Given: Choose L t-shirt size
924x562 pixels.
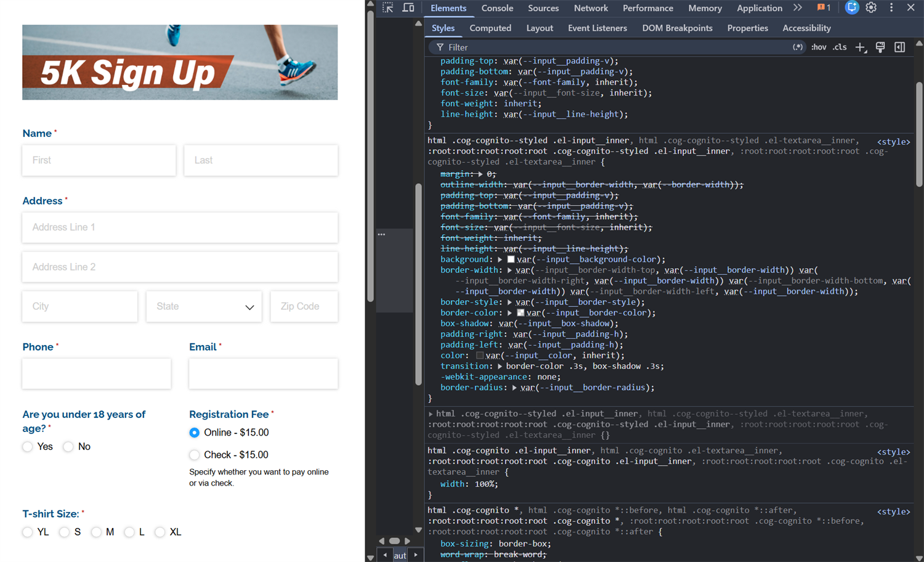Looking at the screenshot, I should tap(129, 532).
